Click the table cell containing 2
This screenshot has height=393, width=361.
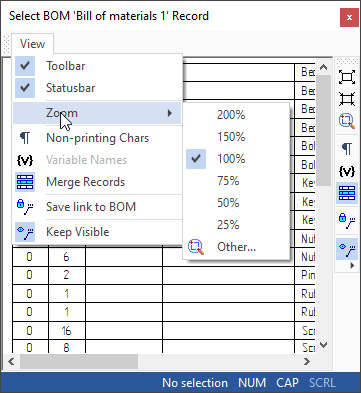[x=67, y=275]
